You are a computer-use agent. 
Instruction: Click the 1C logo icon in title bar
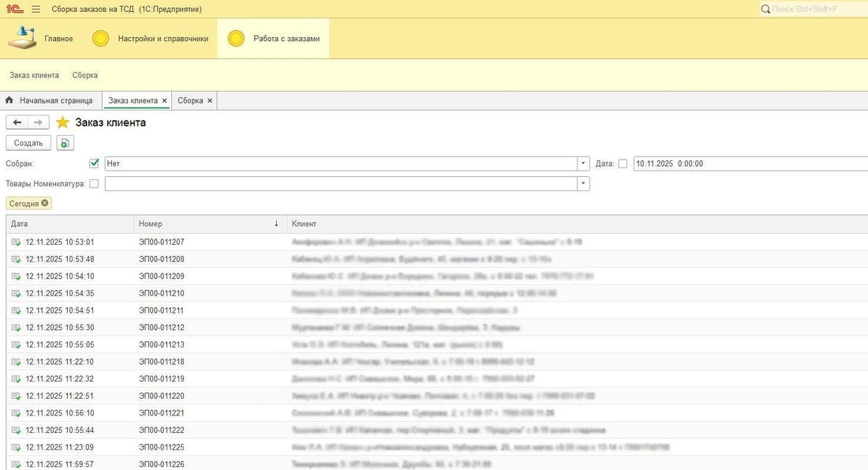coord(13,9)
